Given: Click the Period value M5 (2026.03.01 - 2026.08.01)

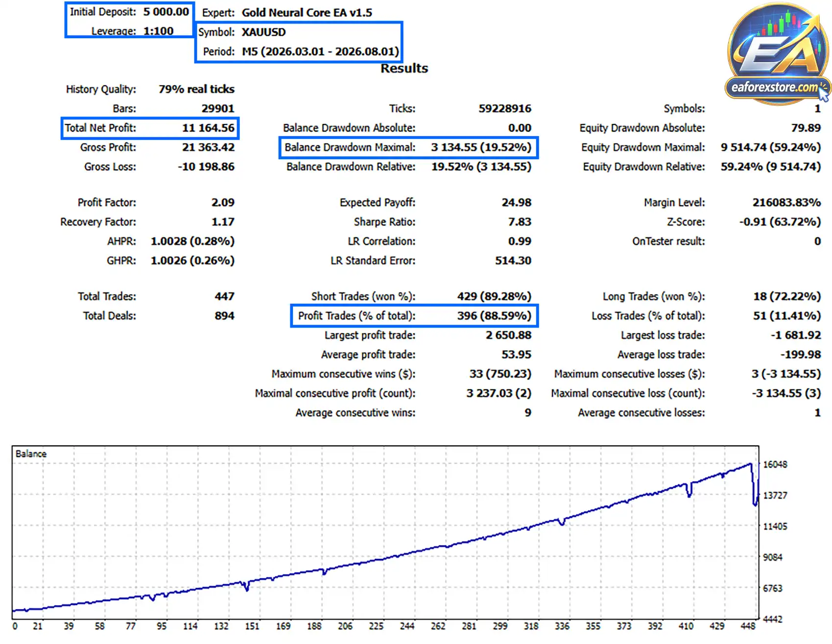Looking at the screenshot, I should click(320, 51).
